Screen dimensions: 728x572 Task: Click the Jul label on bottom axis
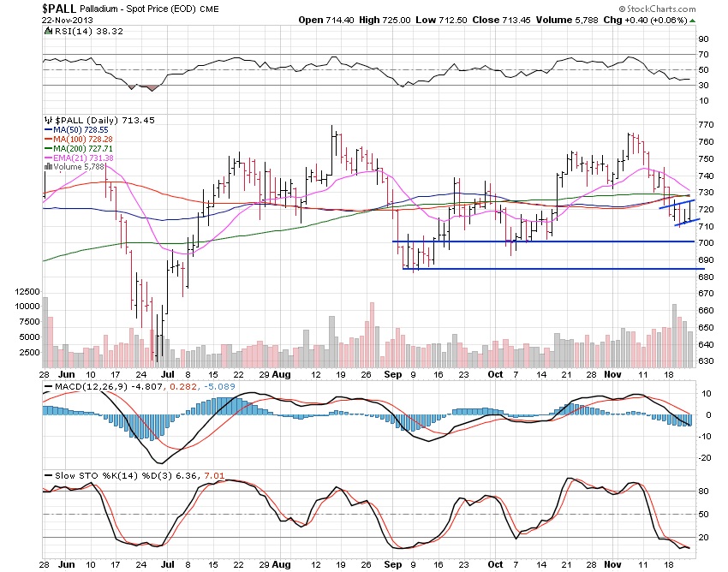click(x=168, y=564)
